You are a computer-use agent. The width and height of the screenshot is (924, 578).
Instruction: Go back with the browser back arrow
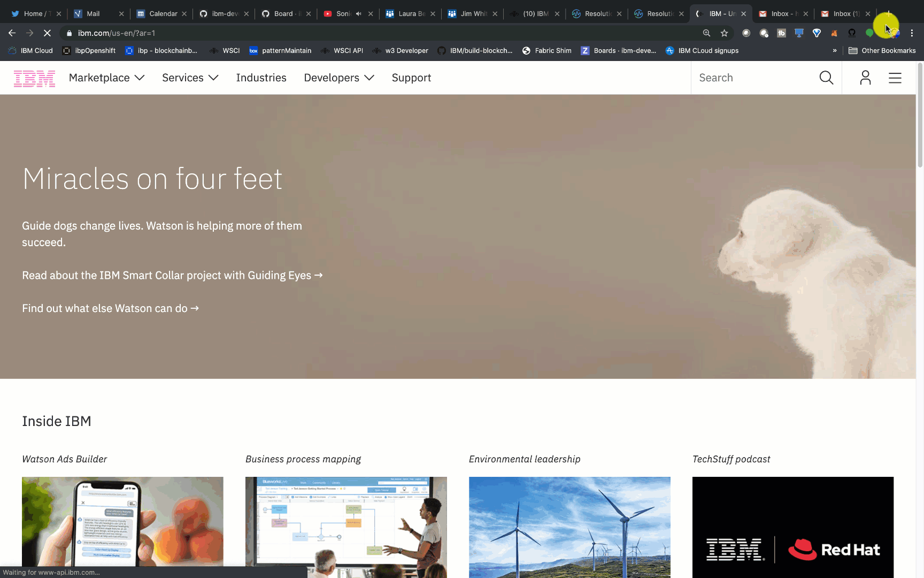(12, 33)
